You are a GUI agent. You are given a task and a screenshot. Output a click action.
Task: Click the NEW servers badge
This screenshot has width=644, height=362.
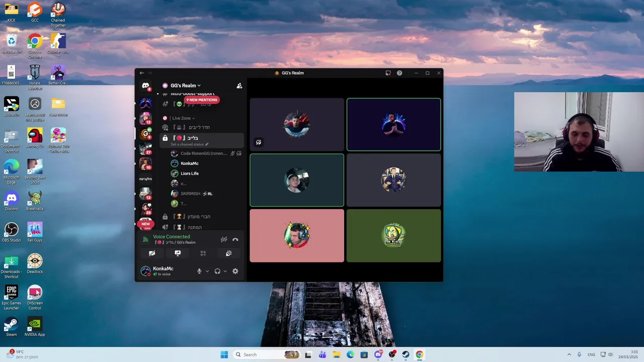145,224
